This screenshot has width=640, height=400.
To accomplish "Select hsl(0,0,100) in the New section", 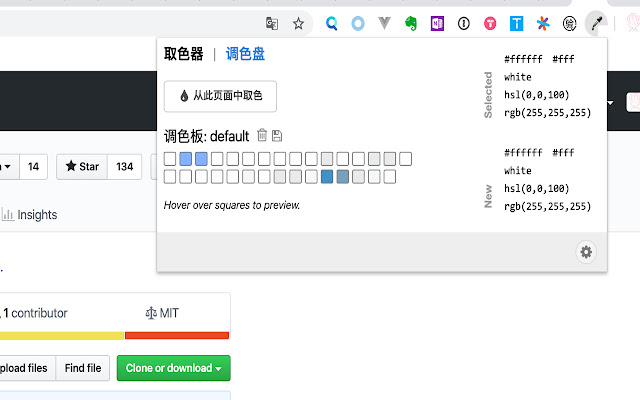I will tap(536, 189).
